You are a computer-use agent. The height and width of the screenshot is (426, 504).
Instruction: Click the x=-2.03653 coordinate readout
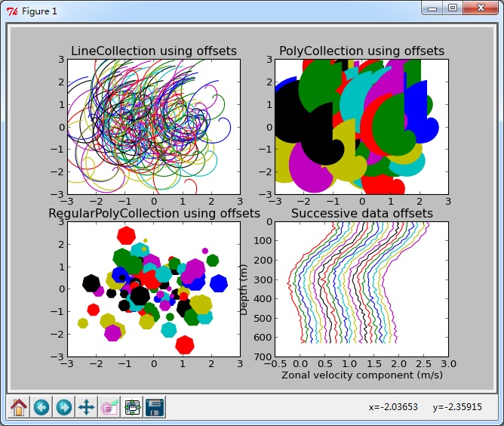(x=393, y=407)
